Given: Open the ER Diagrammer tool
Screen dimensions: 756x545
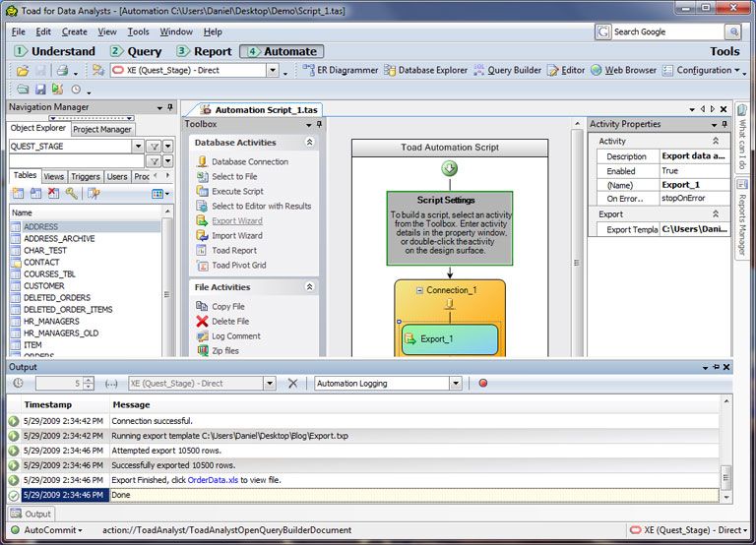Looking at the screenshot, I should [x=341, y=71].
